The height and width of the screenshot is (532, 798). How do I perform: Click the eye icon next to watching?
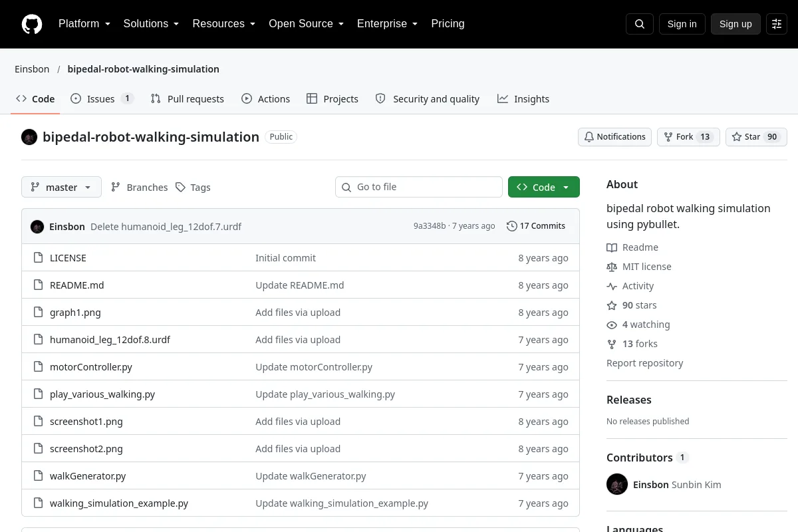click(612, 325)
